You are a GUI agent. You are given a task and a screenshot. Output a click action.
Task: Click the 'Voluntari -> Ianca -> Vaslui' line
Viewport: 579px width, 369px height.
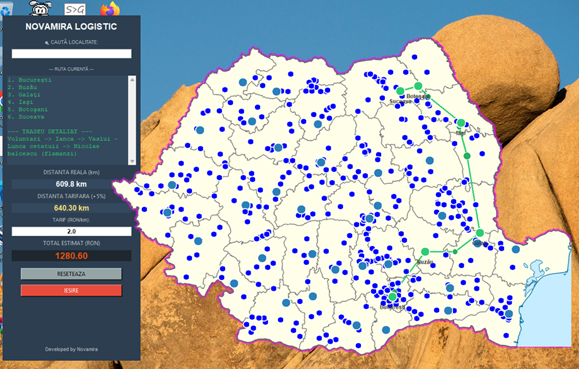(x=63, y=139)
